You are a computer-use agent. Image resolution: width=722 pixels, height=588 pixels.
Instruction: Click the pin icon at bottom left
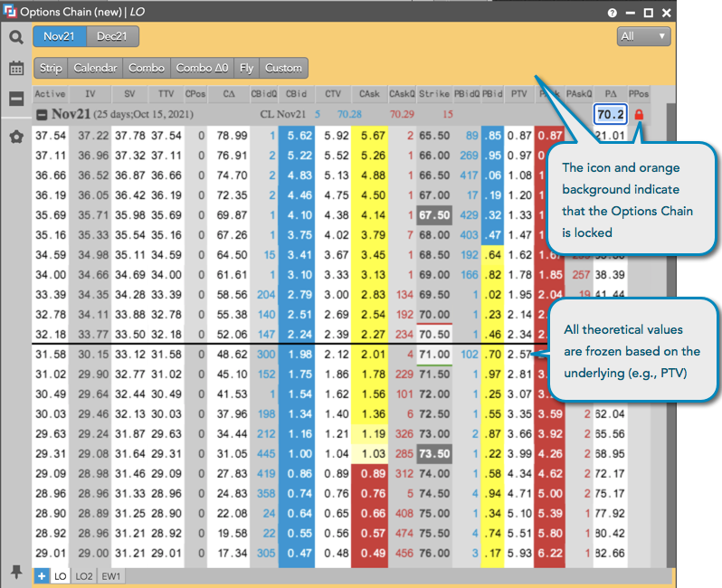16,572
